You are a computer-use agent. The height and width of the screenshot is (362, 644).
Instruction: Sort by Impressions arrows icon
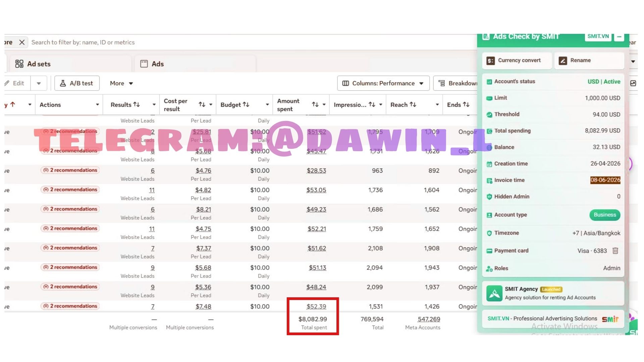[x=372, y=105]
